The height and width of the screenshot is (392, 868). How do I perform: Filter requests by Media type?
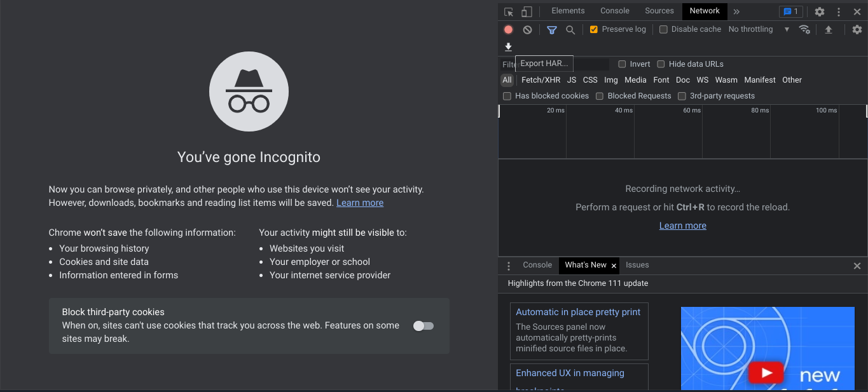[x=635, y=80]
